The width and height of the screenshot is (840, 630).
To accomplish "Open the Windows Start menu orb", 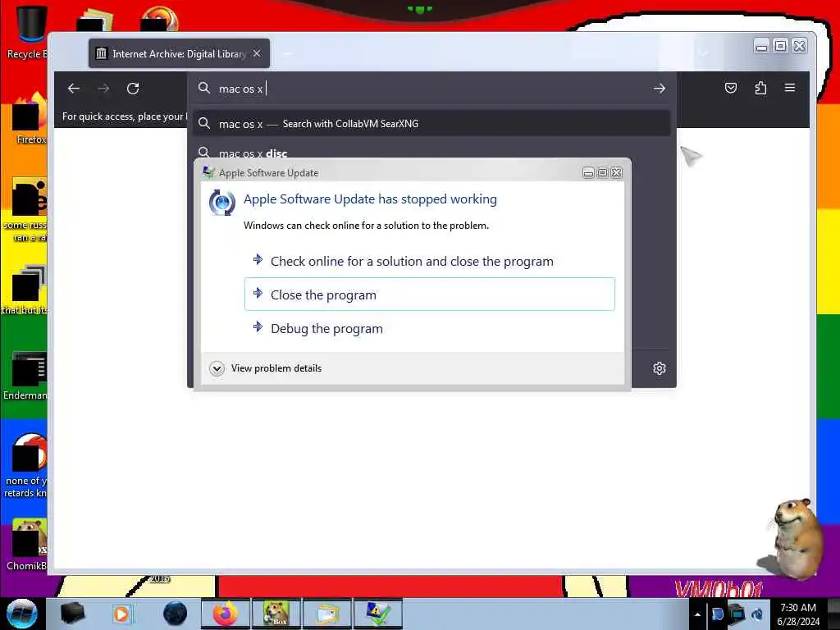I will point(22,614).
